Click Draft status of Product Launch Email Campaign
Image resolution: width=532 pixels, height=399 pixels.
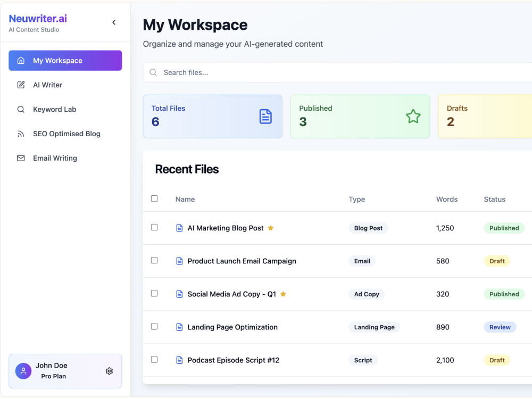coord(497,261)
